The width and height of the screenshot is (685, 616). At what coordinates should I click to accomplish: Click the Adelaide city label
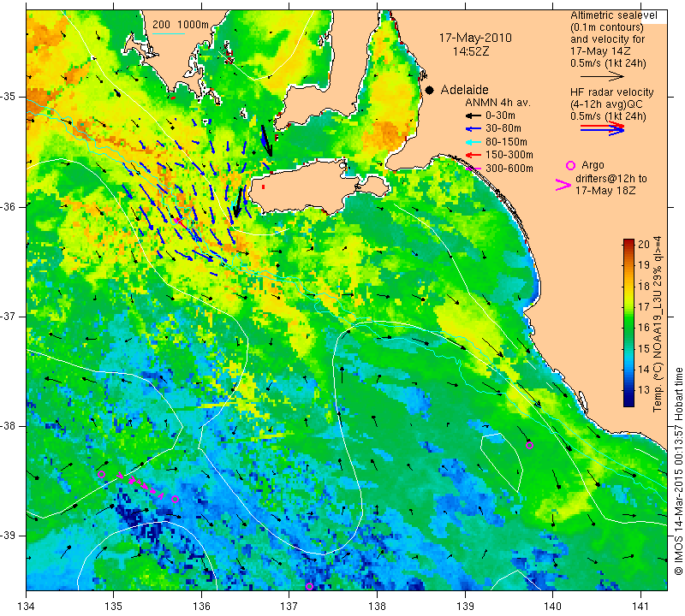click(x=464, y=90)
